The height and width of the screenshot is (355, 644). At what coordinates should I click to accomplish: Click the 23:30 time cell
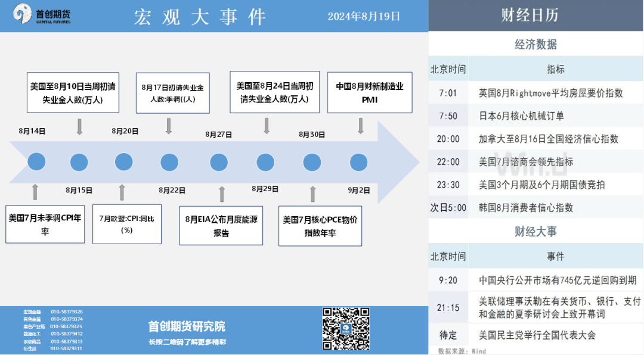448,185
